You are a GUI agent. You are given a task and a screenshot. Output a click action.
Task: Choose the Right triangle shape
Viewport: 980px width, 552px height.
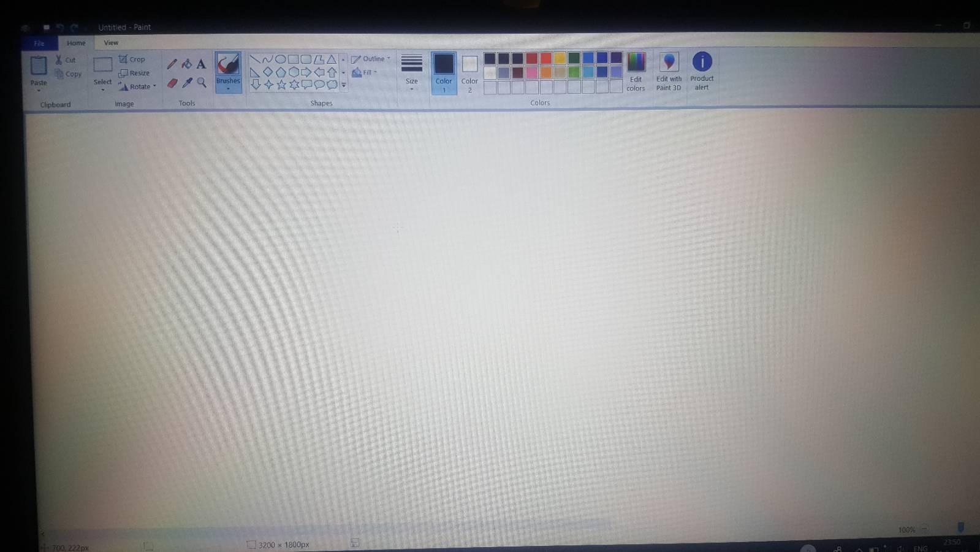click(x=255, y=72)
